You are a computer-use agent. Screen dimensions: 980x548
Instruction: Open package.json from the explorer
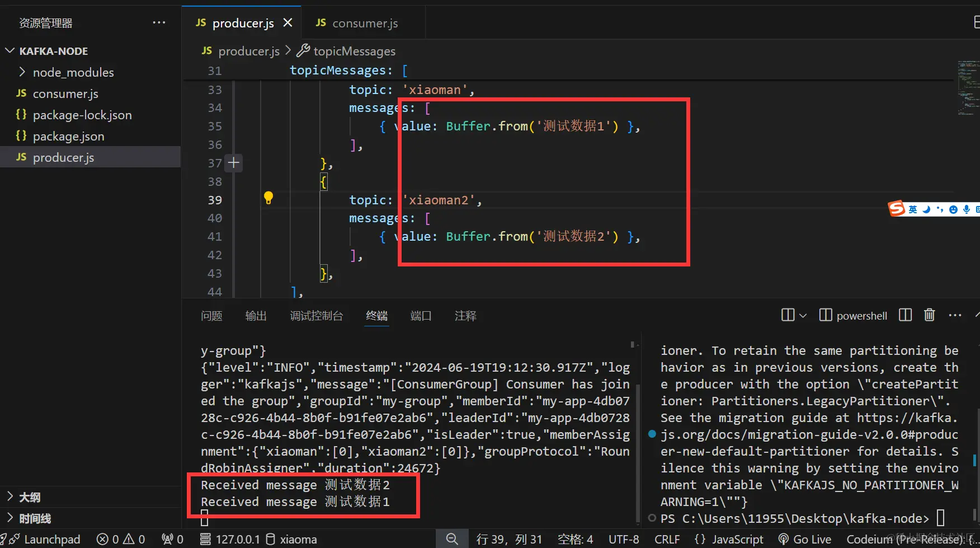click(x=68, y=136)
